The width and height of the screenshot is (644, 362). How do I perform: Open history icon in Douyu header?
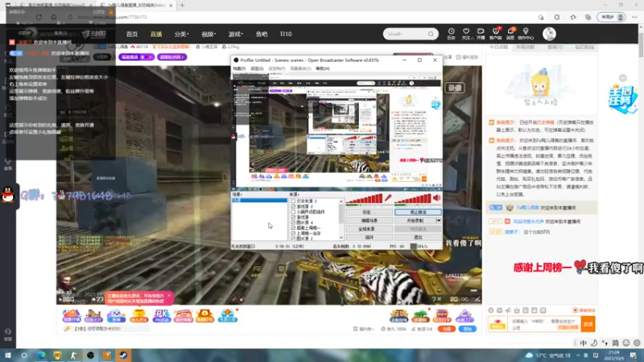tap(451, 34)
